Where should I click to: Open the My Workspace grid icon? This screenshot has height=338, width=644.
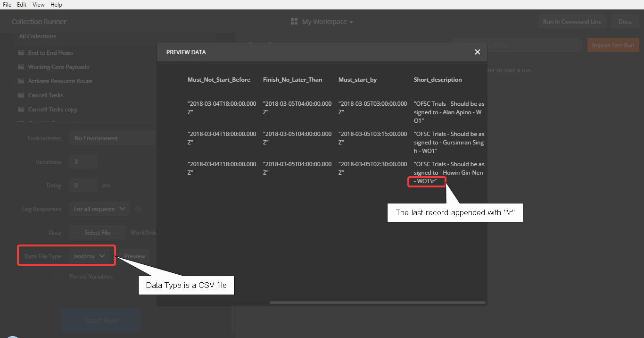tap(294, 21)
